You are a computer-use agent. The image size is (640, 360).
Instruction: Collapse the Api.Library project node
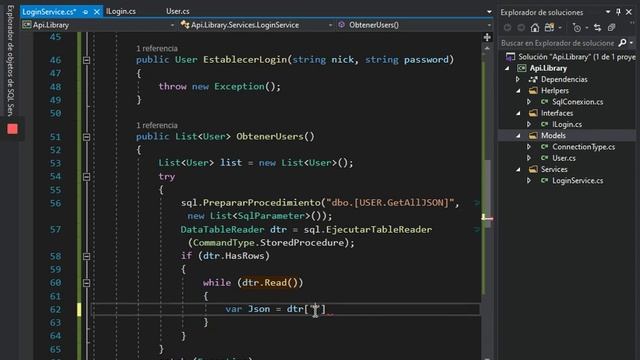pyautogui.click(x=507, y=68)
